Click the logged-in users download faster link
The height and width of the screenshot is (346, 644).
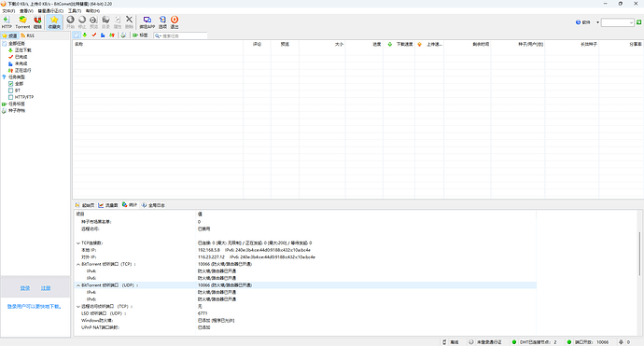(x=35, y=306)
